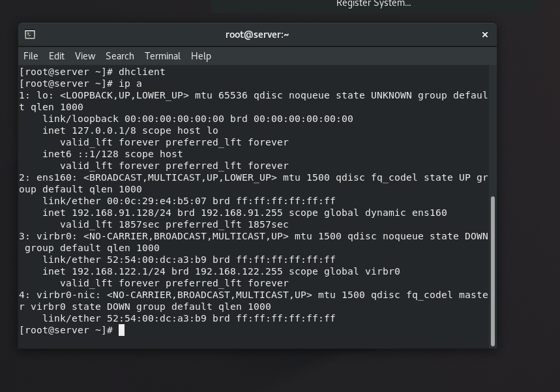This screenshot has width=560, height=392.
Task: Click the 127.0.0.1/8 loopback address
Action: [104, 131]
